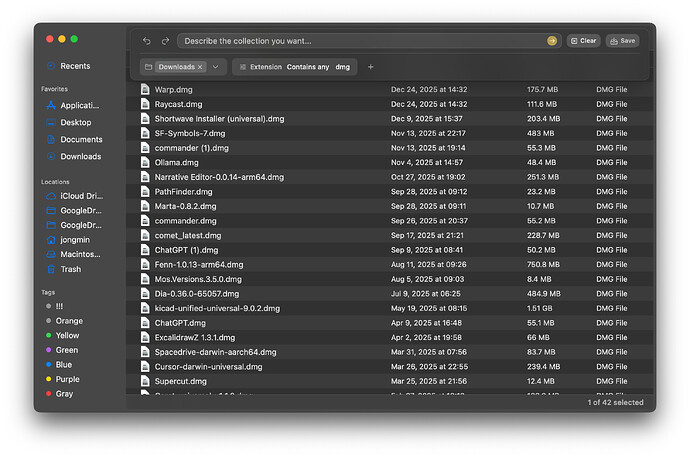Open Macintosh HD location
The image size is (690, 456).
(x=73, y=254)
